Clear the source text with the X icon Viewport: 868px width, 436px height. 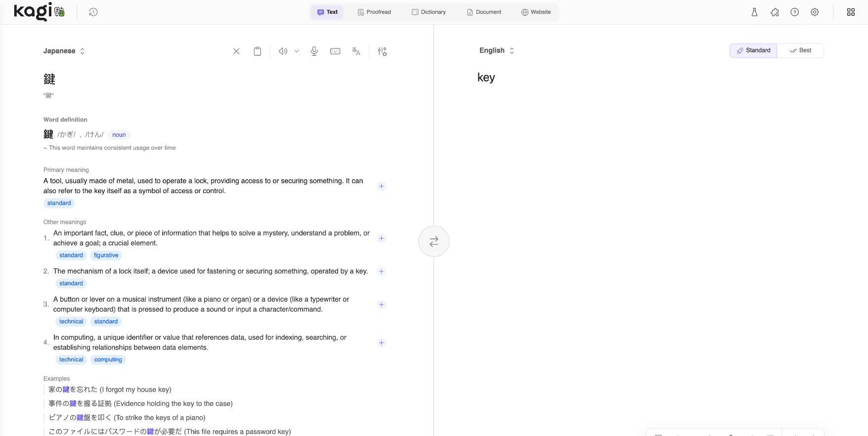click(236, 51)
